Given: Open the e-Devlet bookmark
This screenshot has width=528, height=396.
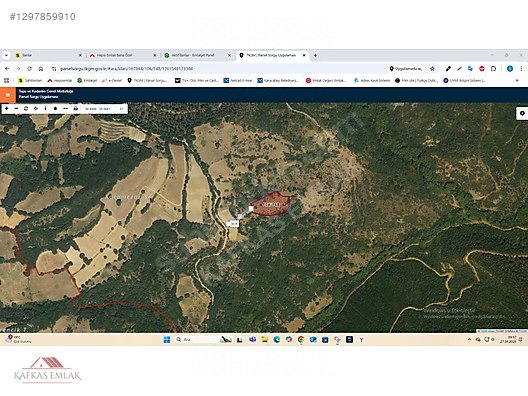Looking at the screenshot, I should pos(112,80).
